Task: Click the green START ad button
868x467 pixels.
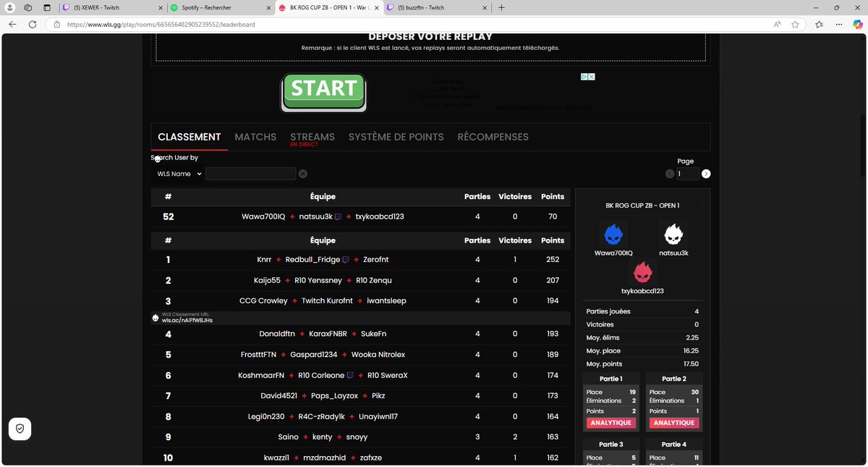Action: tap(323, 91)
